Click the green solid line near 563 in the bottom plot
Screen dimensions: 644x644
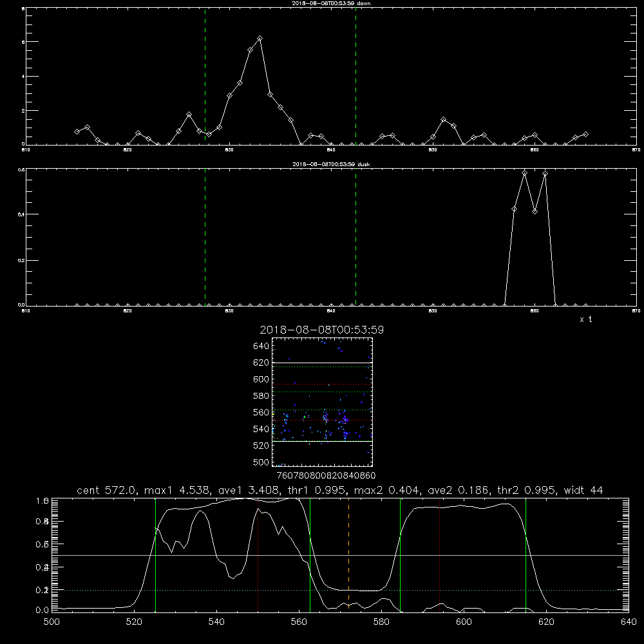pyautogui.click(x=310, y=554)
